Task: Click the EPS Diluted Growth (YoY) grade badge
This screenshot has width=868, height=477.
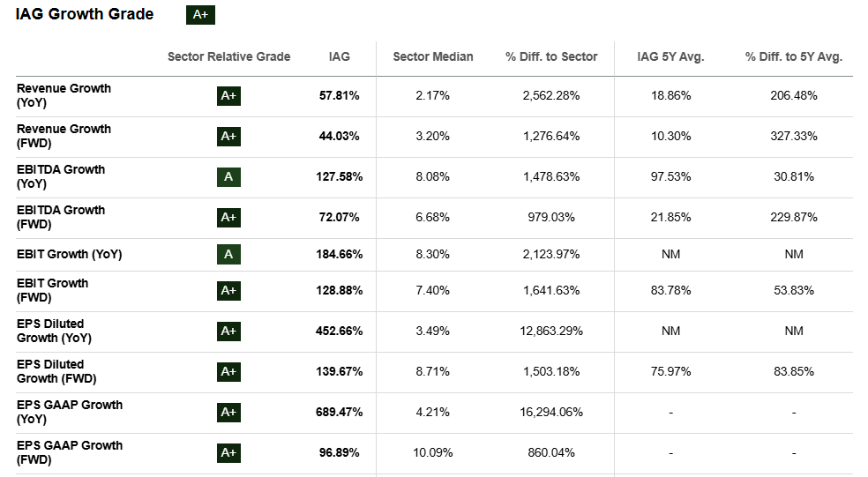Action: pos(228,331)
